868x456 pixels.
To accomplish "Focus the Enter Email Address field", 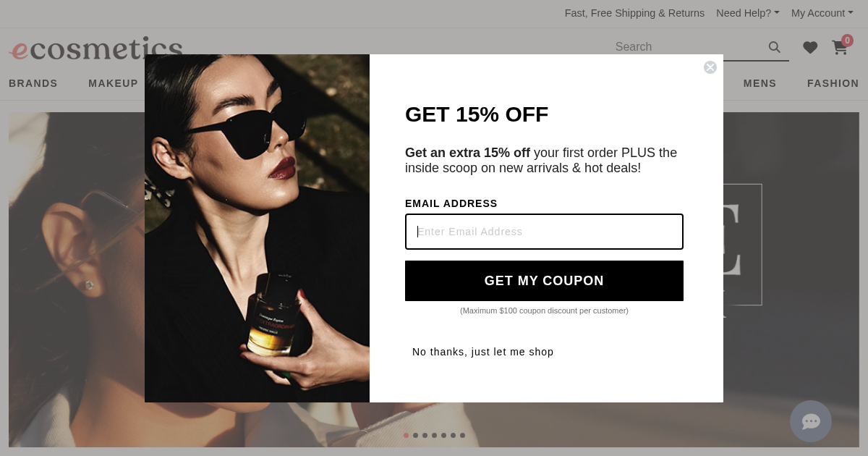I will point(544,232).
